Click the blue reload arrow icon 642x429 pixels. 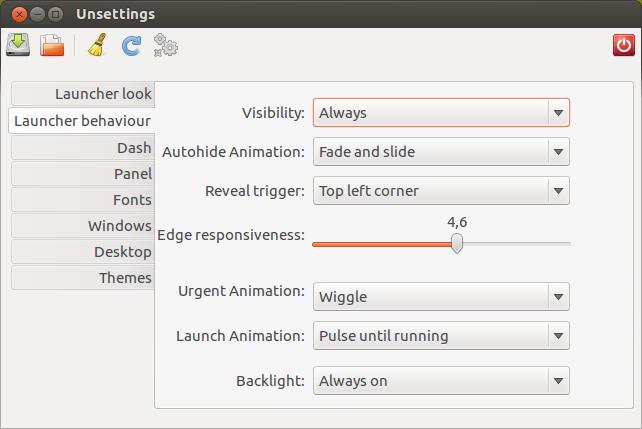tap(131, 45)
